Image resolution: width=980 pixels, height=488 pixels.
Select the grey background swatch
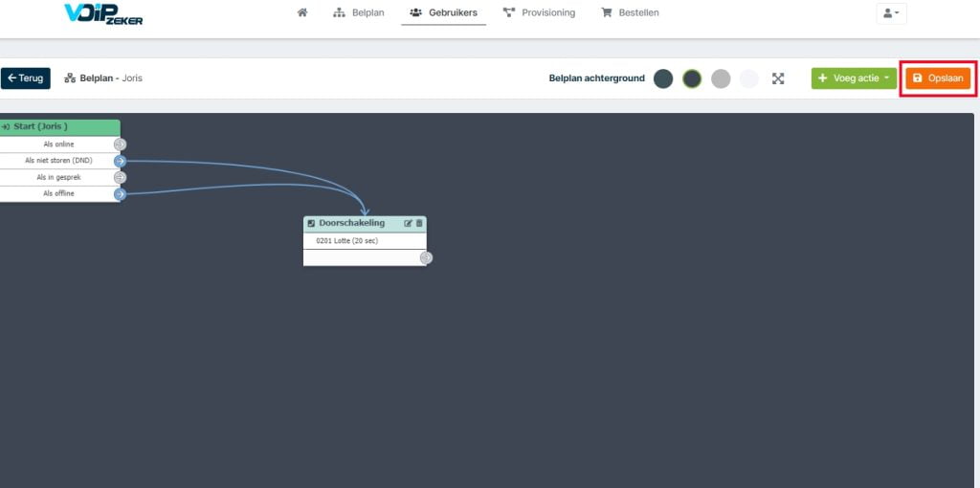[721, 78]
